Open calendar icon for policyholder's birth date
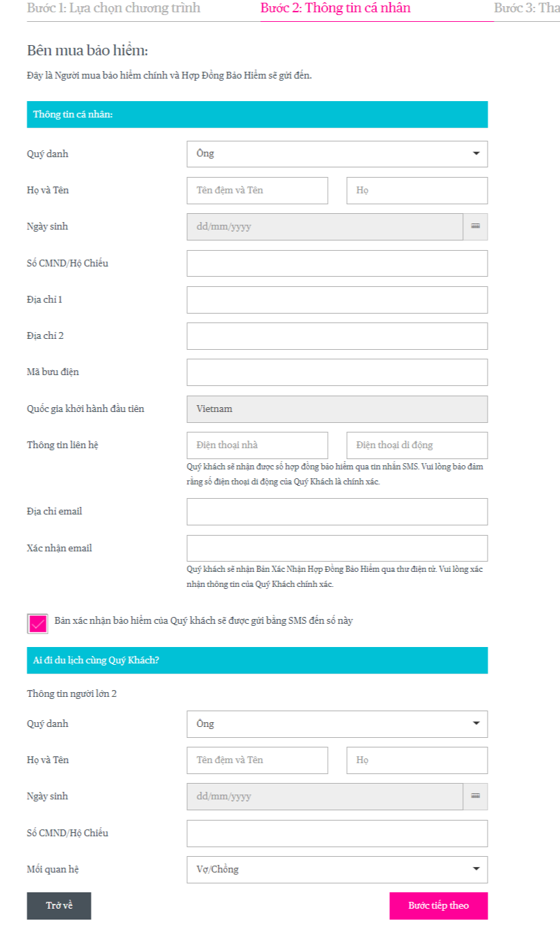The height and width of the screenshot is (949, 560). pos(475,227)
